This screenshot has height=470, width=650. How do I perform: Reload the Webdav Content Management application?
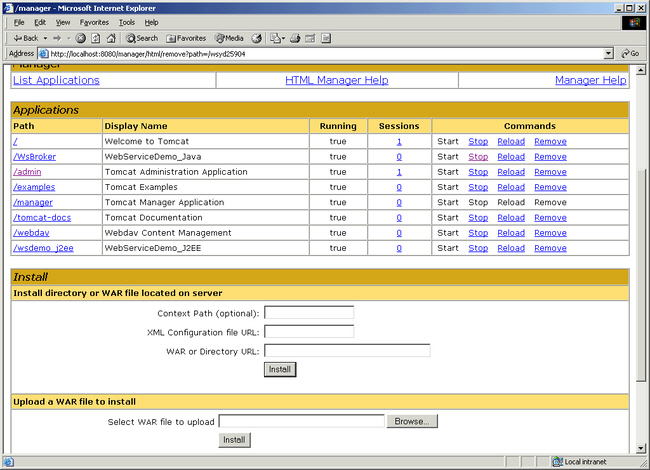point(511,233)
